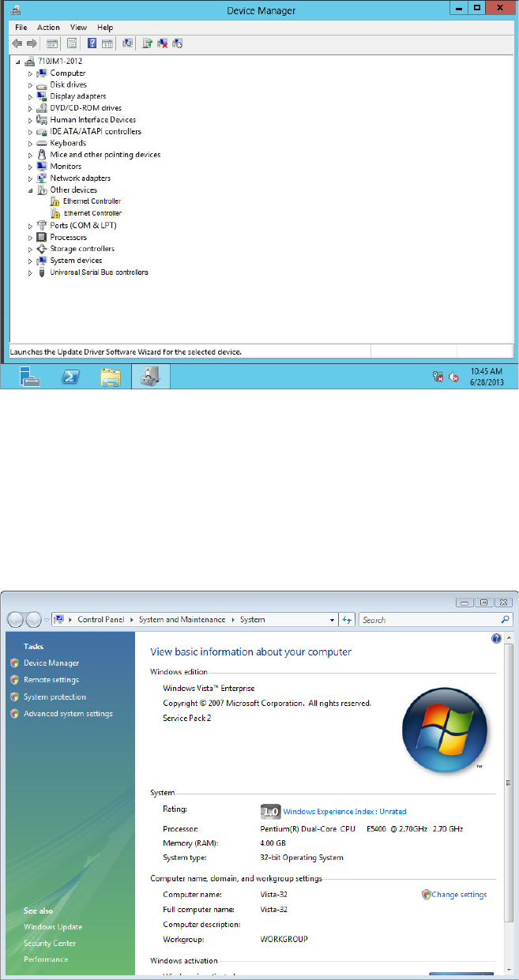519x980 pixels.
Task: Click the Change settings link
Action: click(459, 895)
